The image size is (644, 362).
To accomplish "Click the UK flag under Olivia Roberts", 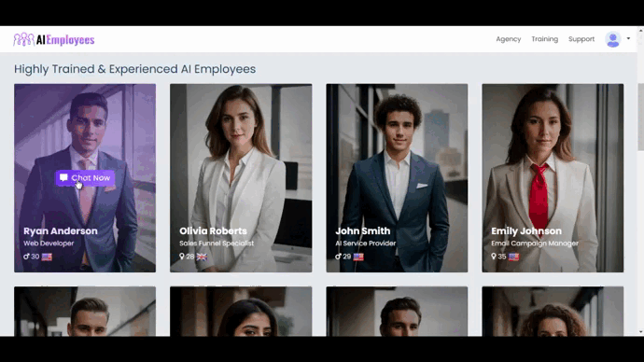I will (202, 257).
